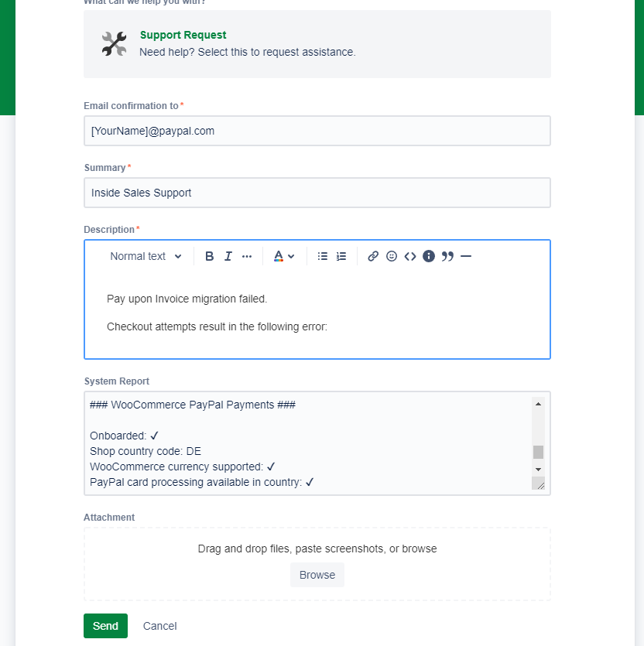Screen dimensions: 644x646
Task: Browse for an attachment file
Action: click(x=317, y=575)
